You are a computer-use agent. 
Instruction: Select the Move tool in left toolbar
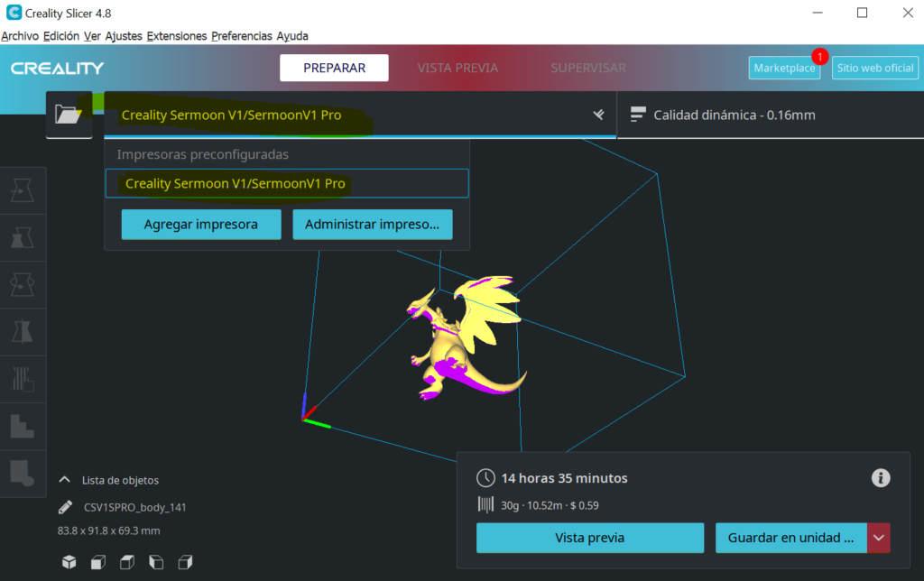pos(22,190)
